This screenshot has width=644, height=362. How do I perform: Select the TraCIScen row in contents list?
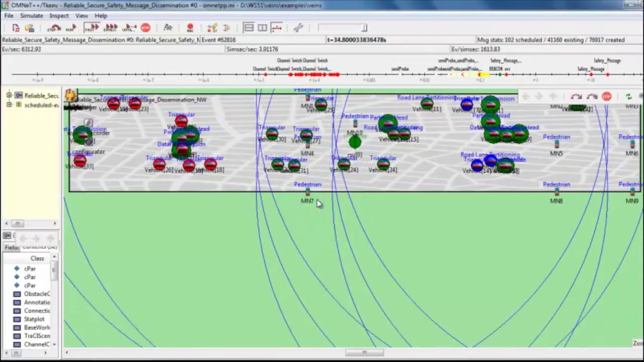(31, 336)
